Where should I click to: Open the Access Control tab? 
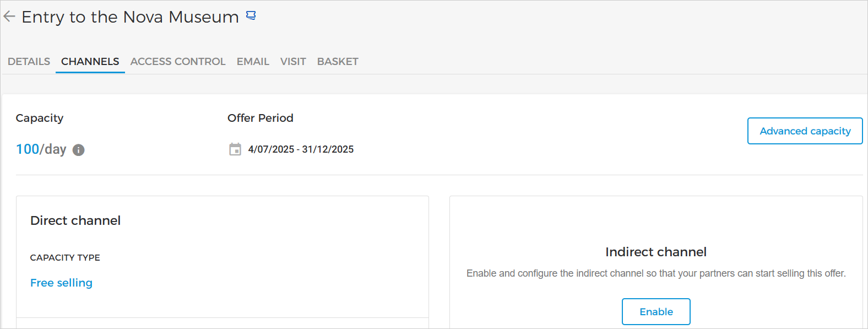coord(178,62)
